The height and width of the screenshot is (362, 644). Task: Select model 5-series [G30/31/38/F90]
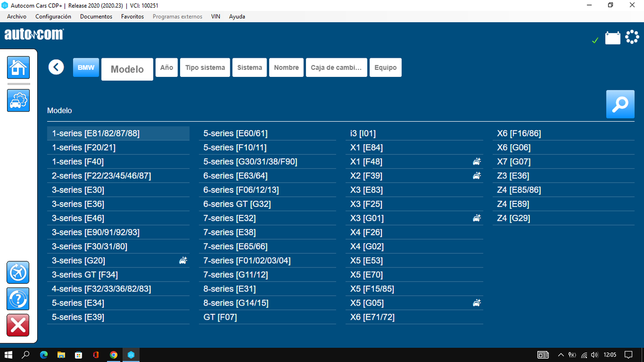267,161
